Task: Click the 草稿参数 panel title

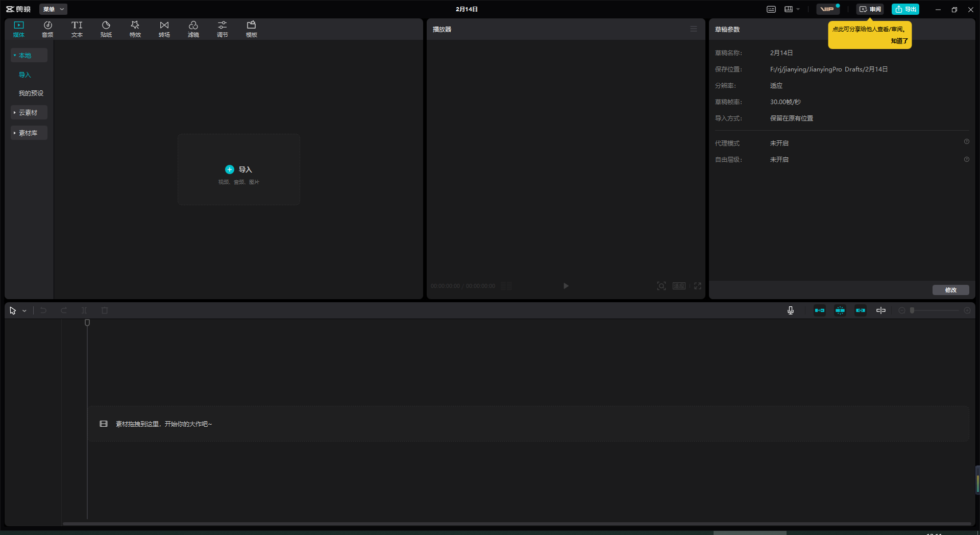Action: [727, 30]
